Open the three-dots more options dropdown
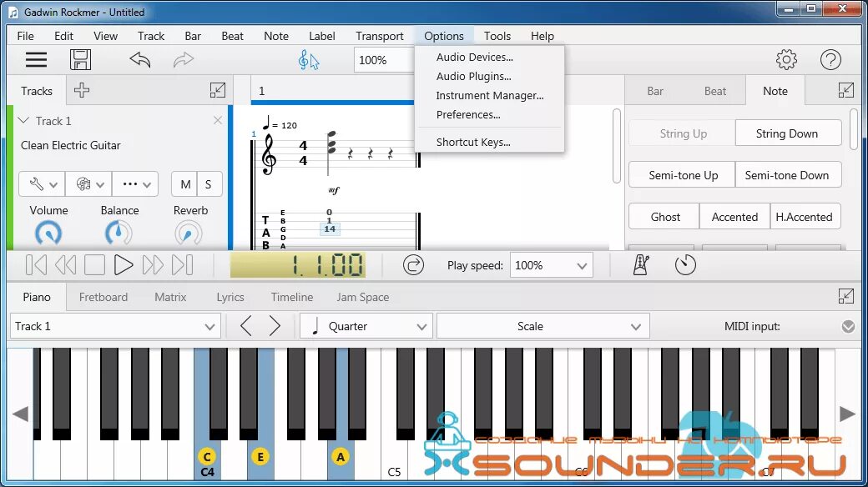This screenshot has height=487, width=868. [x=135, y=184]
